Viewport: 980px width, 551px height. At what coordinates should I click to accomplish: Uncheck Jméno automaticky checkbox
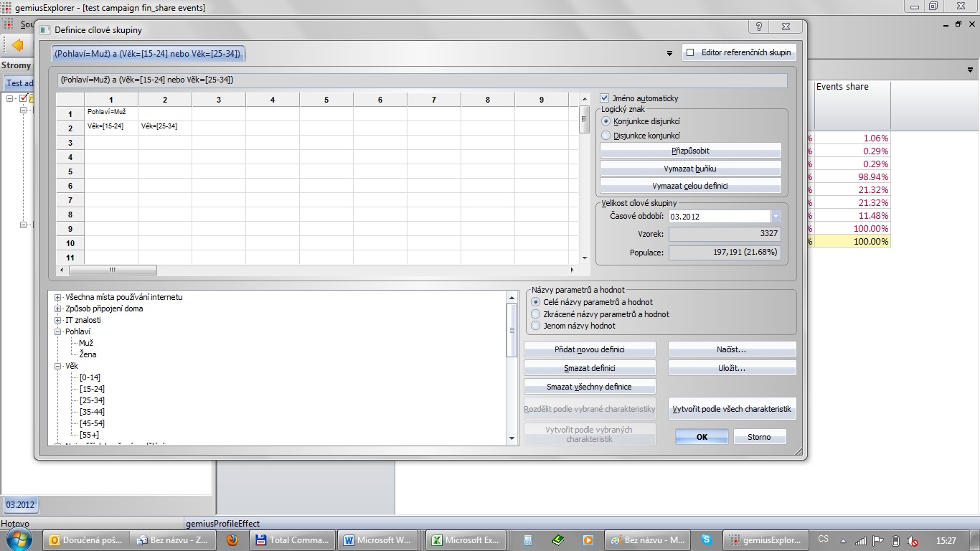click(x=605, y=98)
